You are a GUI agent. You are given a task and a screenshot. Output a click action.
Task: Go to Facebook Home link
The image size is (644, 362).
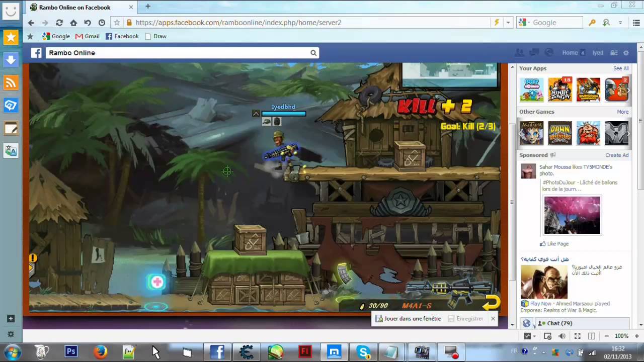[570, 53]
